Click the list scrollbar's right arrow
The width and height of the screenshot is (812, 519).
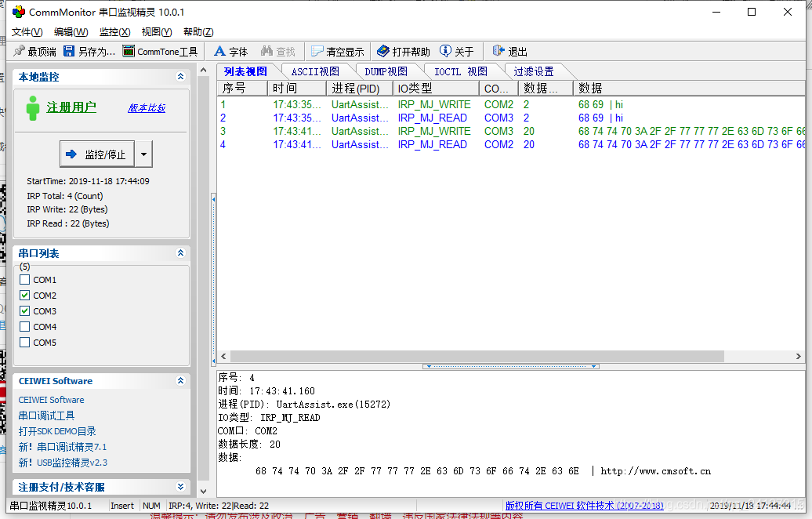click(x=798, y=356)
